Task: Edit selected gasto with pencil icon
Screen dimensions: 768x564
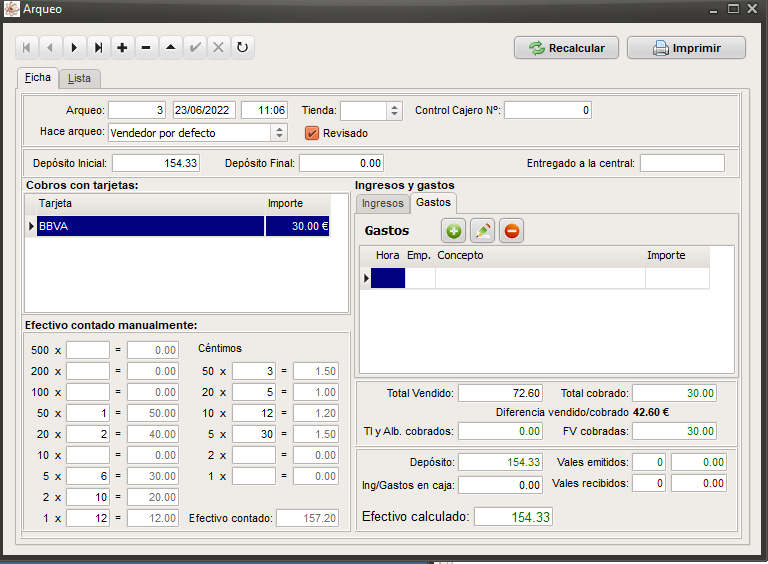Action: [482, 231]
